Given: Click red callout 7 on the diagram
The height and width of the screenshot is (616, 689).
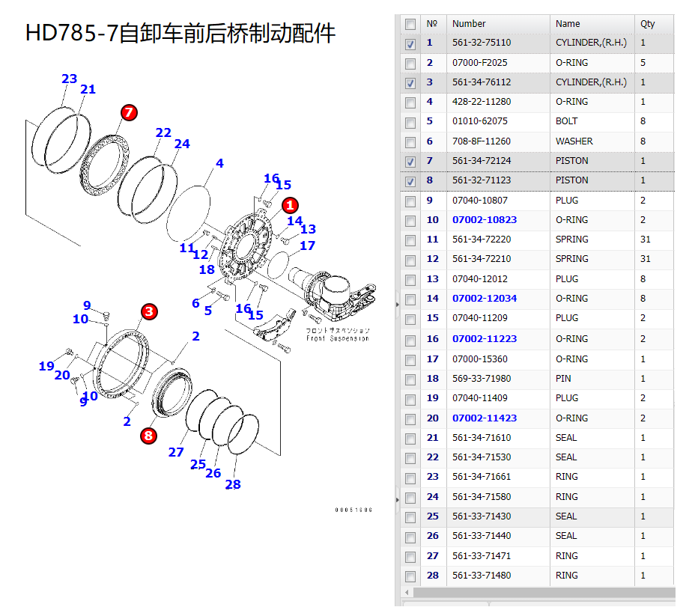Looking at the screenshot, I should [x=129, y=113].
